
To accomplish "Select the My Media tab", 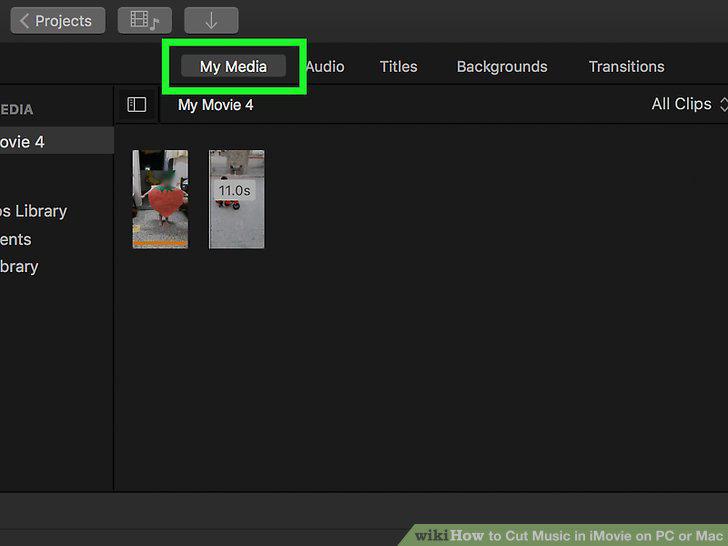I will coord(233,66).
